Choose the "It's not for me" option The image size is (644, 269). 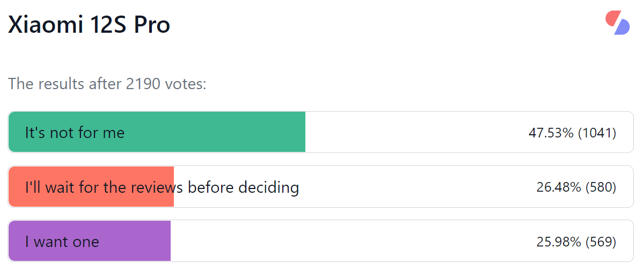tap(321, 132)
